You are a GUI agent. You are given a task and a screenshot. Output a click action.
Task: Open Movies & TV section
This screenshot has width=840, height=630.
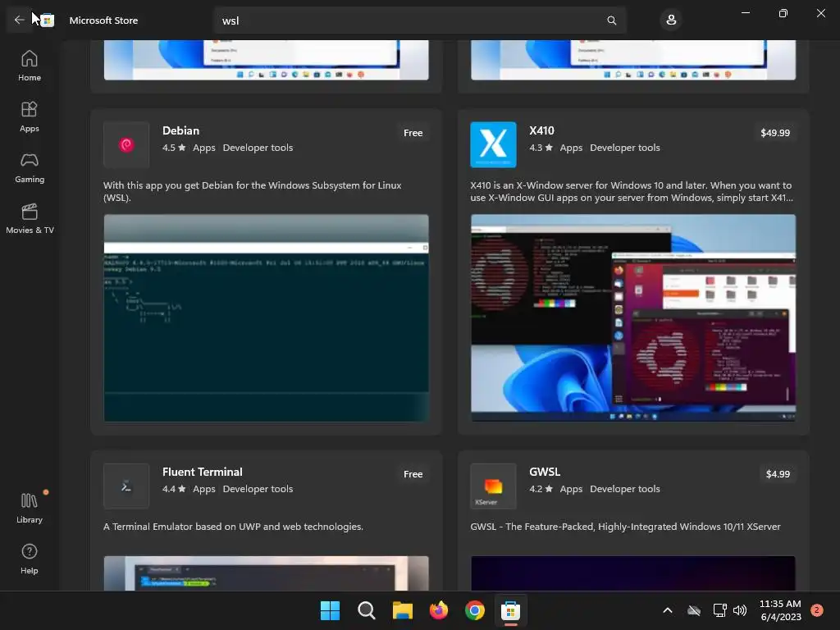30,218
